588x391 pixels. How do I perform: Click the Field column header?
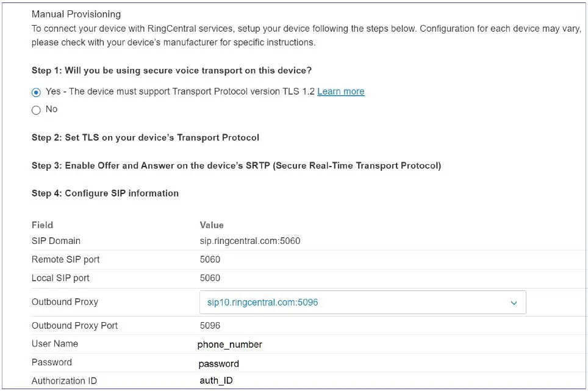tap(41, 224)
